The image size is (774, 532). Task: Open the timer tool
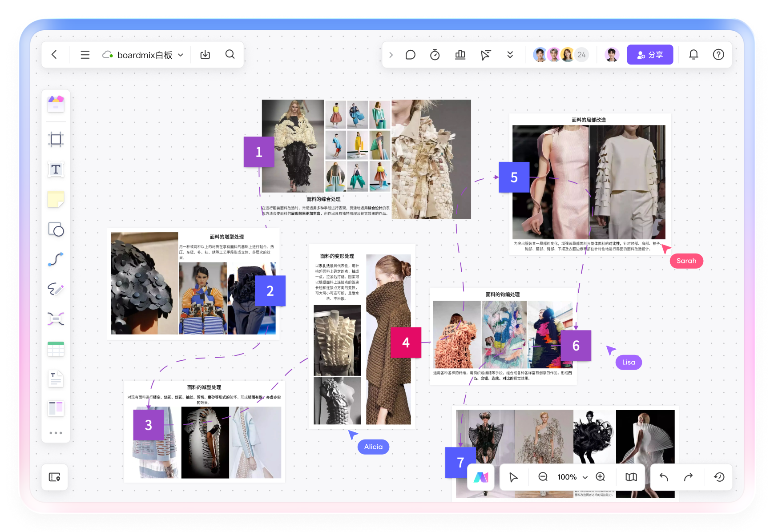pos(435,55)
